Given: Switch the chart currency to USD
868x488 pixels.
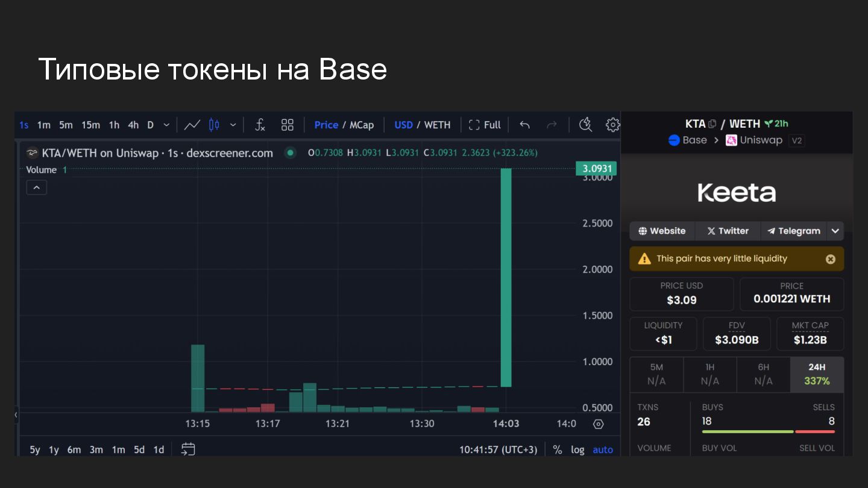Looking at the screenshot, I should pyautogui.click(x=403, y=125).
